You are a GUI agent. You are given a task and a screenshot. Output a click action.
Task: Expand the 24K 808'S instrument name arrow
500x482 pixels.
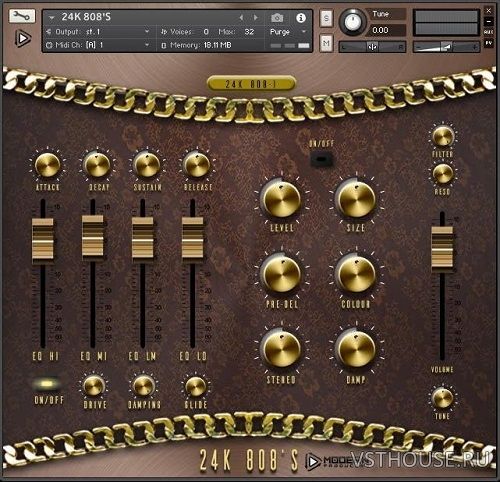coord(51,17)
